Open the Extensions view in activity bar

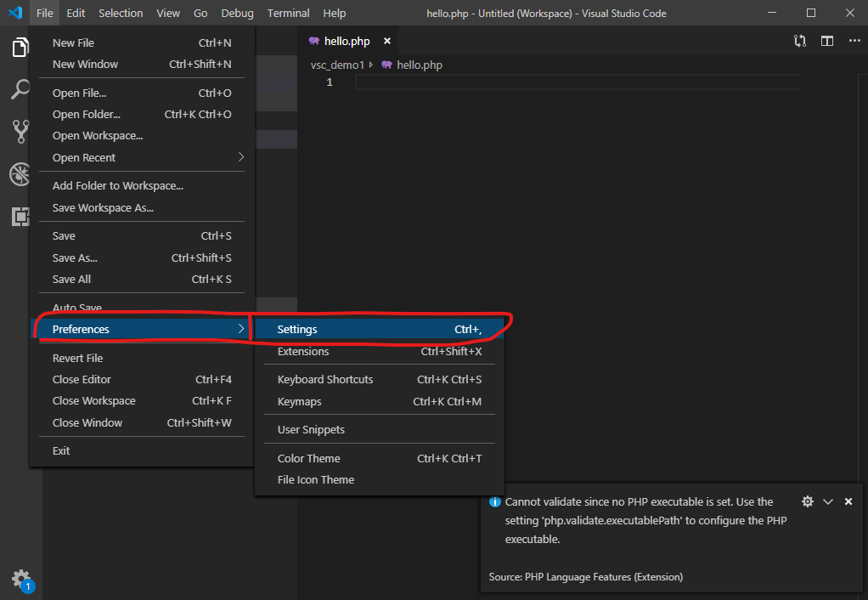20,216
